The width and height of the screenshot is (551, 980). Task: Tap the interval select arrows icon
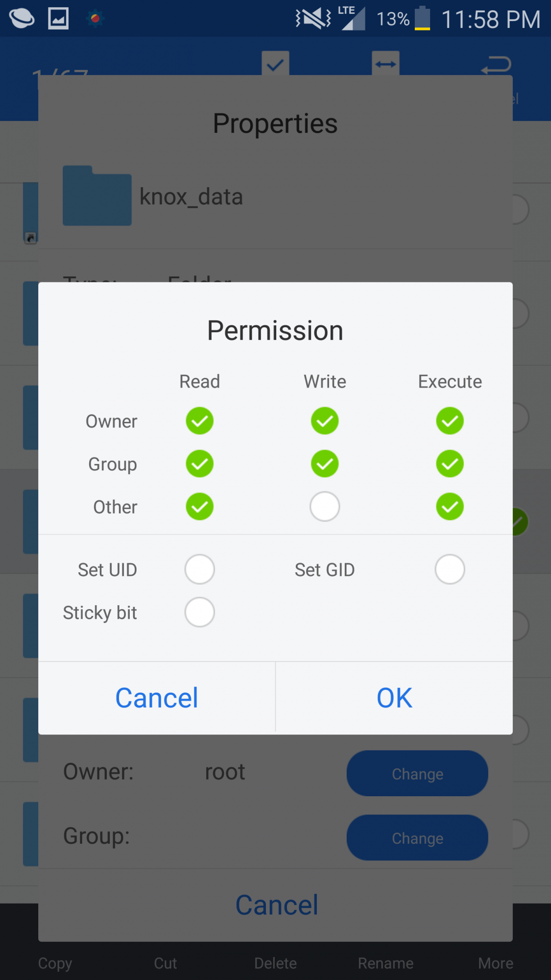coord(385,64)
